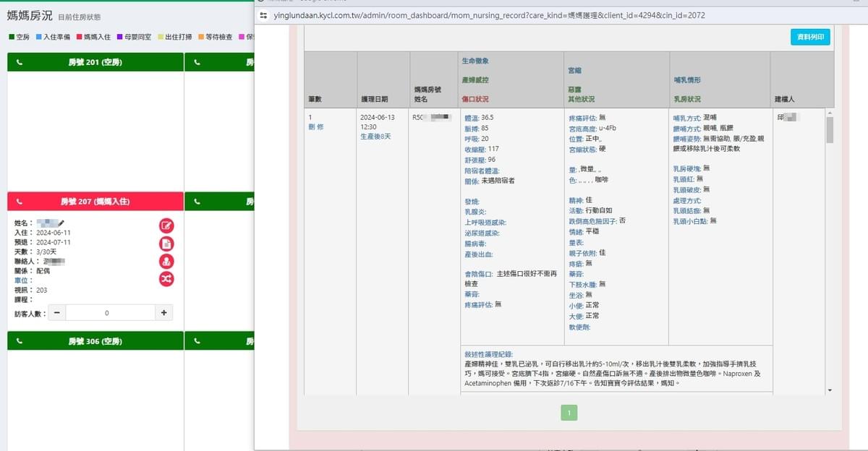Click the 修 edit link for record 1
The width and height of the screenshot is (868, 451).
[x=320, y=126]
